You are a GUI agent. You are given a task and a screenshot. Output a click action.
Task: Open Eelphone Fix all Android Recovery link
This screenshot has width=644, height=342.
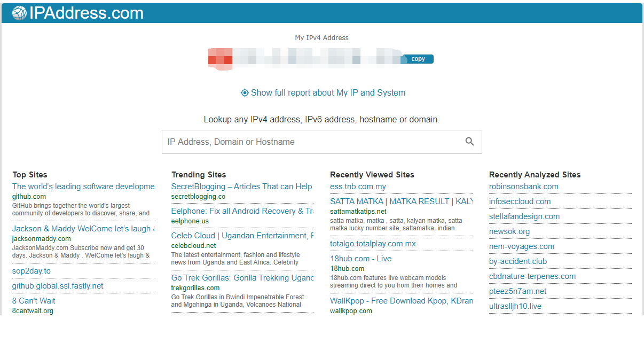pos(242,211)
